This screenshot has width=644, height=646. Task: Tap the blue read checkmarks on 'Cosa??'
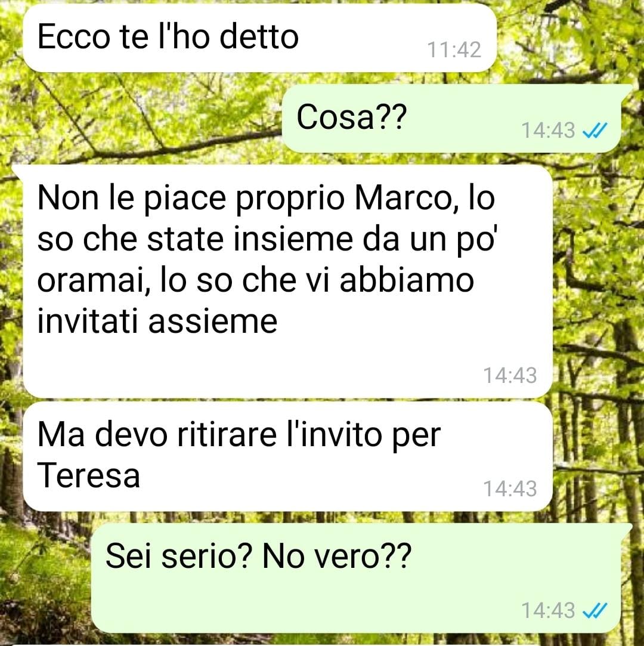[595, 131]
